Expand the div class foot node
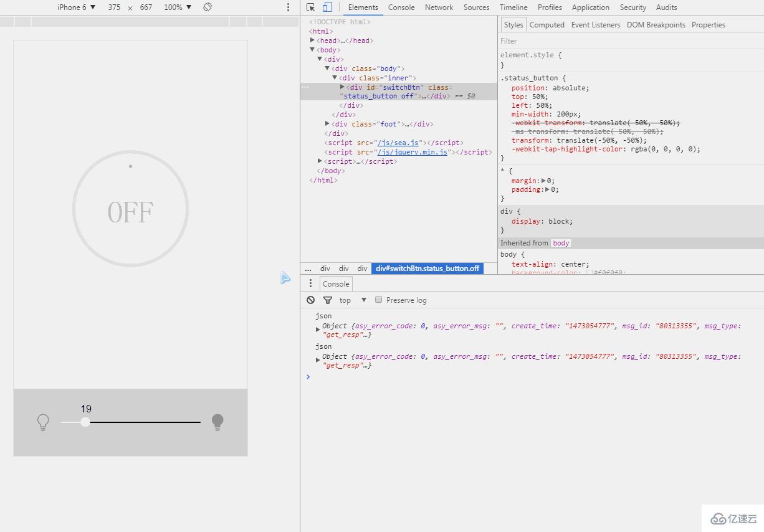764x532 pixels. 327,123
